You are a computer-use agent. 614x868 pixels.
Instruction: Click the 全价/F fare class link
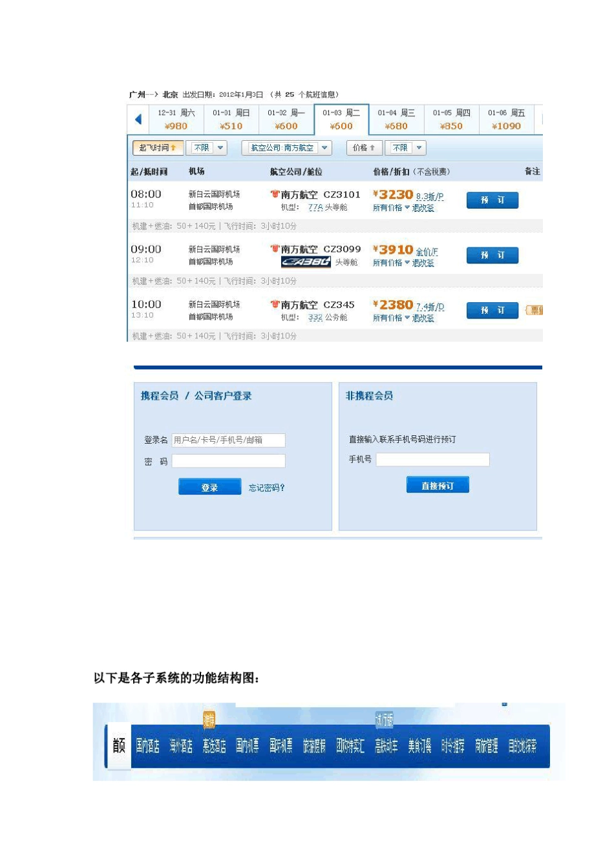(427, 252)
